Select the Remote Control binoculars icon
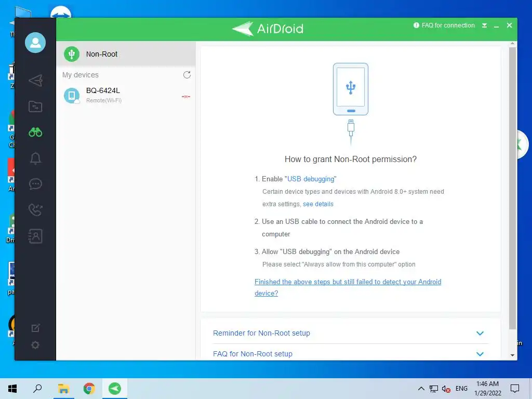 pyautogui.click(x=35, y=132)
